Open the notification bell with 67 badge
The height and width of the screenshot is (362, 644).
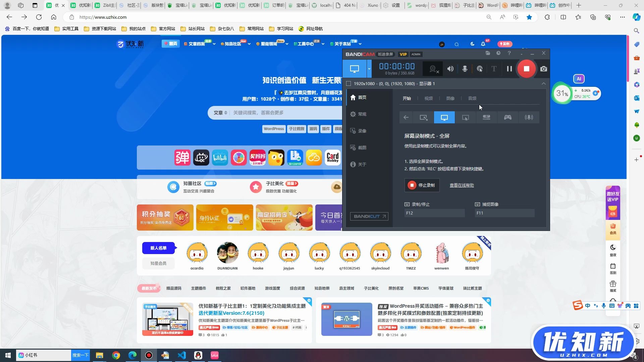[x=483, y=44]
